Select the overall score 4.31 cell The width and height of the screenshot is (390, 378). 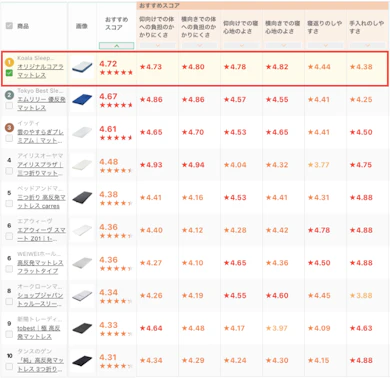(x=116, y=362)
